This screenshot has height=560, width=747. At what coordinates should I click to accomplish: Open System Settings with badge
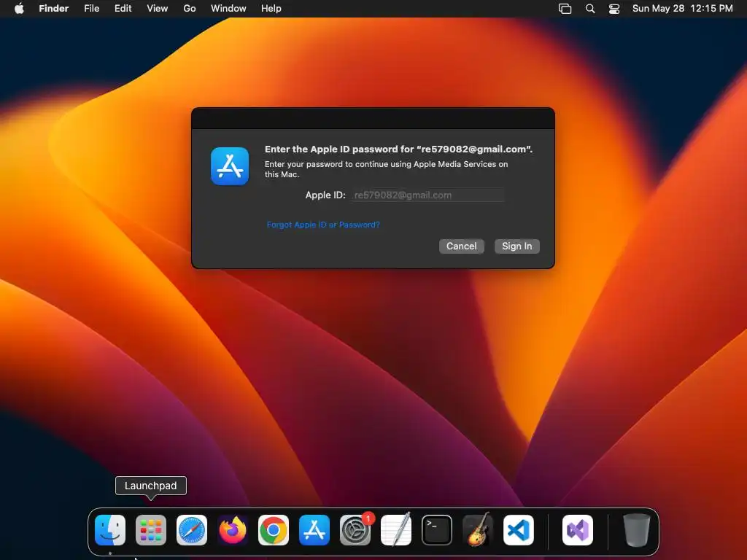(355, 530)
